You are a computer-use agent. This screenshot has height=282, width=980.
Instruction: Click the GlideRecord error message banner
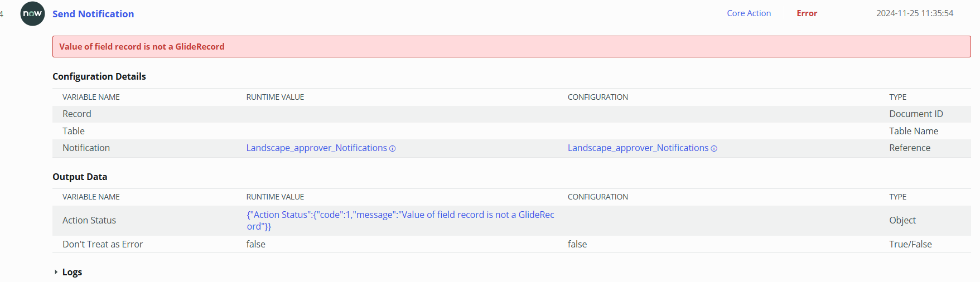coord(511,47)
